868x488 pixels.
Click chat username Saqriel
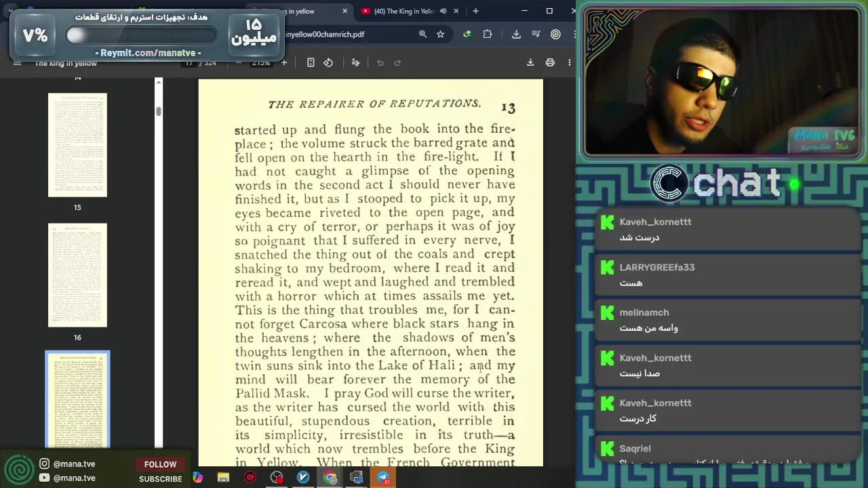tap(635, 448)
